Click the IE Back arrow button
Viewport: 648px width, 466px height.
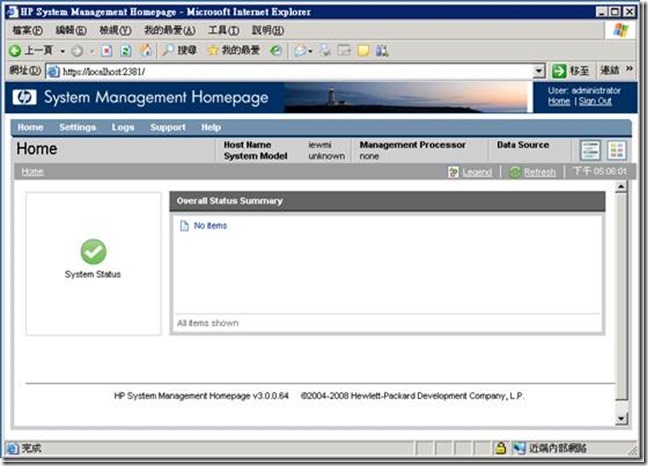click(15, 51)
